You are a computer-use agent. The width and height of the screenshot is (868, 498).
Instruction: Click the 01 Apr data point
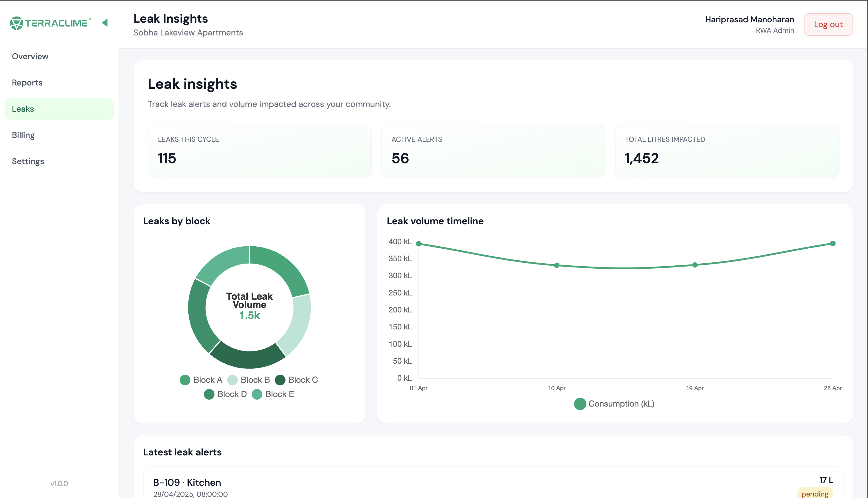pos(418,244)
